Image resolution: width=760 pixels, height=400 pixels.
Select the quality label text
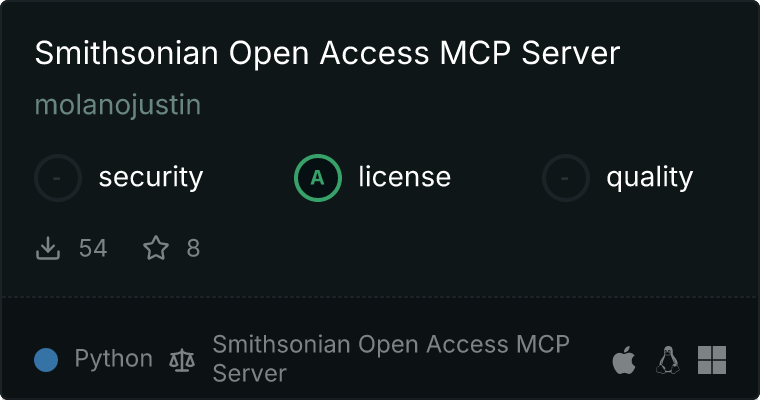(649, 178)
